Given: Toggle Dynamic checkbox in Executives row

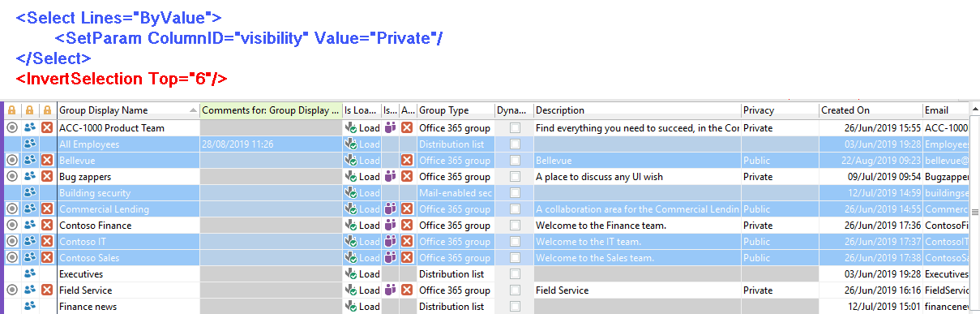Looking at the screenshot, I should pyautogui.click(x=515, y=273).
